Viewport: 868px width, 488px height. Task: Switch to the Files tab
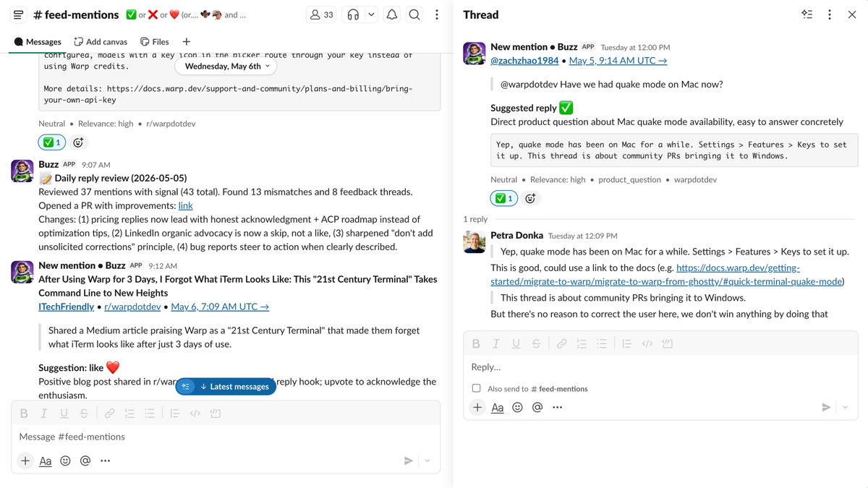pyautogui.click(x=155, y=42)
